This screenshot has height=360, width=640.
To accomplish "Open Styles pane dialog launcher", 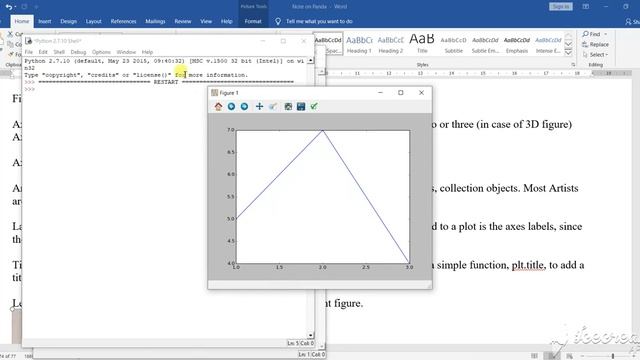I will (x=573, y=64).
